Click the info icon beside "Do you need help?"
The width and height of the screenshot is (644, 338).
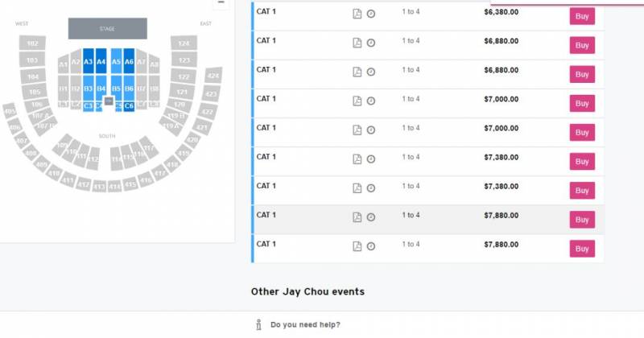click(258, 324)
